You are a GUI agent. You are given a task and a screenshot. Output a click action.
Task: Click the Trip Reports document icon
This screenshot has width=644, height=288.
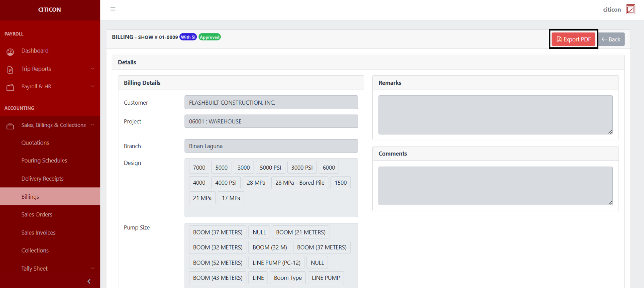click(x=10, y=70)
